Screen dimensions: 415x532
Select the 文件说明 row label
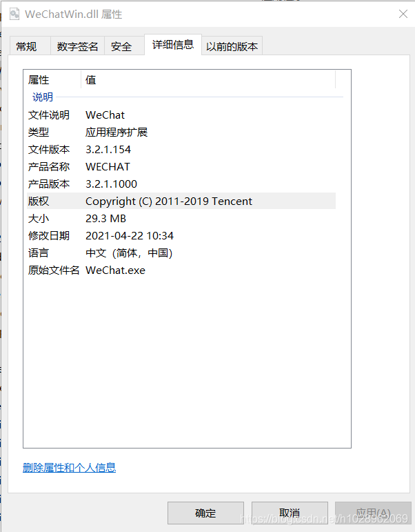[x=49, y=115]
